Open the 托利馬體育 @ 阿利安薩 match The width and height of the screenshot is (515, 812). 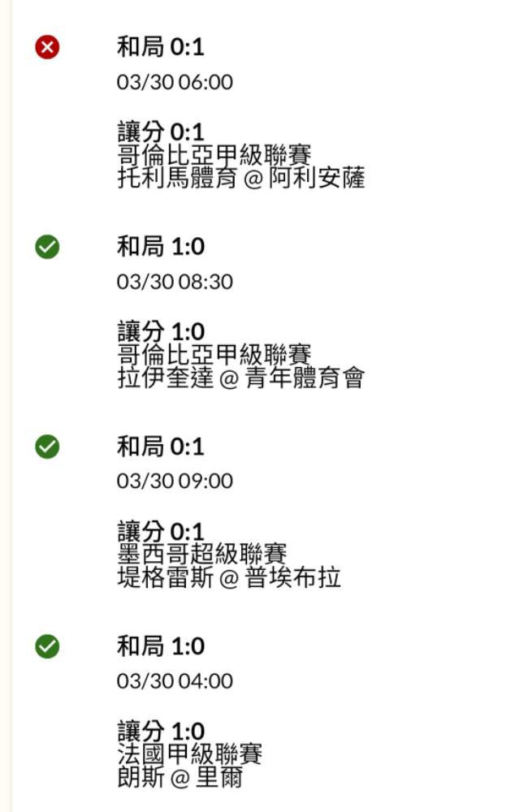tap(241, 178)
